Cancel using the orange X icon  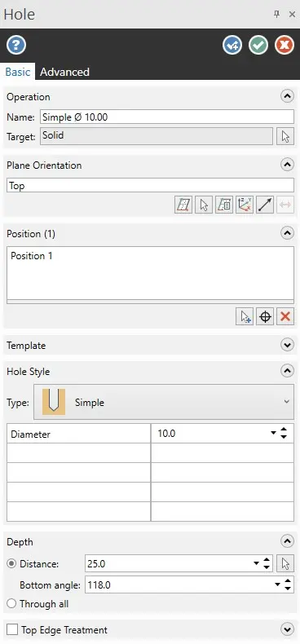(x=285, y=45)
